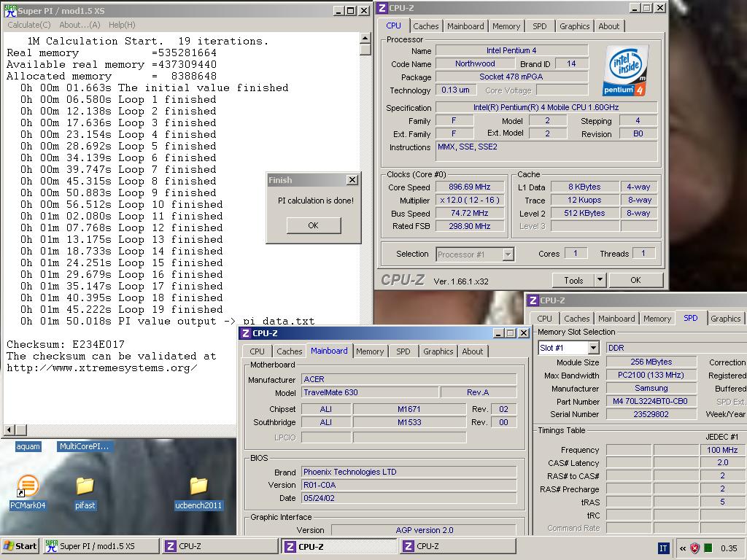Viewport: 747px width, 560px height.
Task: Click the TravelMate 630 model field
Action: (370, 392)
